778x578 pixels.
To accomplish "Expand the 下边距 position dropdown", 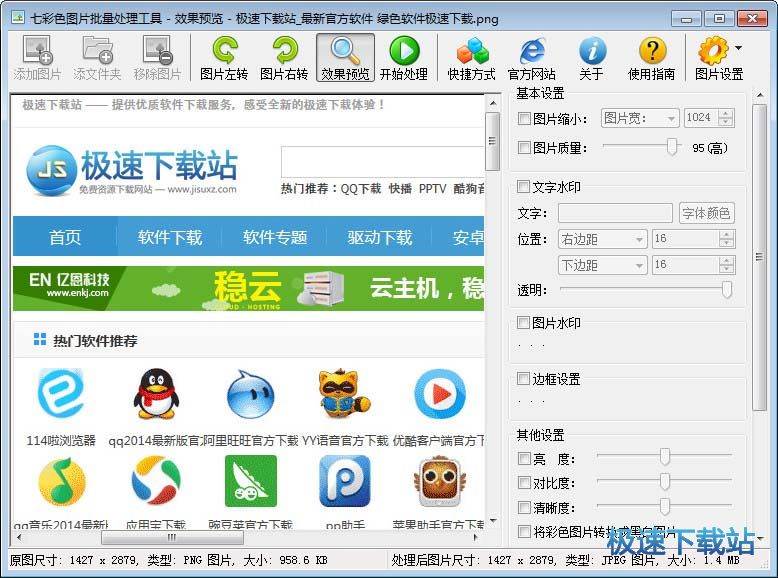I will pyautogui.click(x=602, y=265).
